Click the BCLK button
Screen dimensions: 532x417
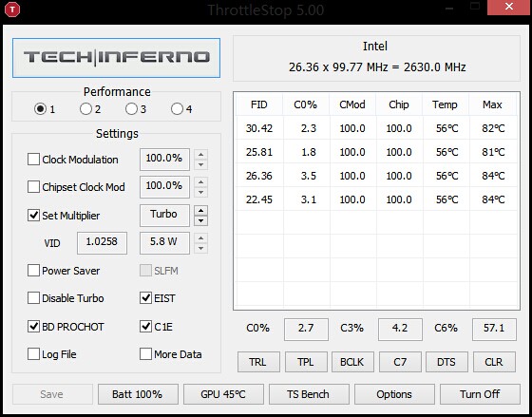[352, 362]
